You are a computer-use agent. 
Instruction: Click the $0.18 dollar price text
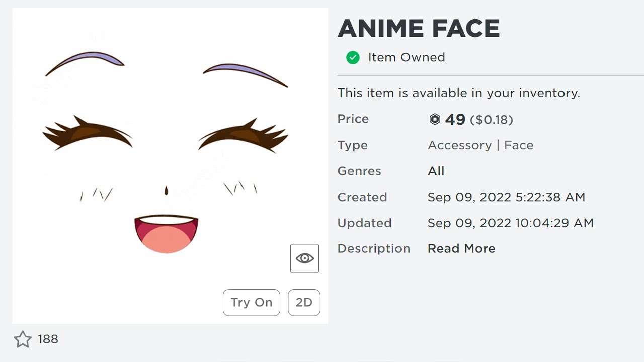492,120
